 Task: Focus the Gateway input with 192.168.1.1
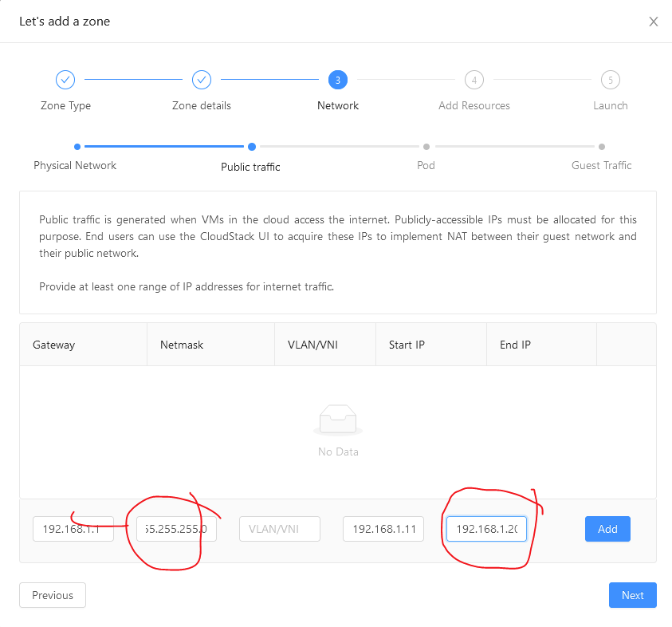point(73,529)
